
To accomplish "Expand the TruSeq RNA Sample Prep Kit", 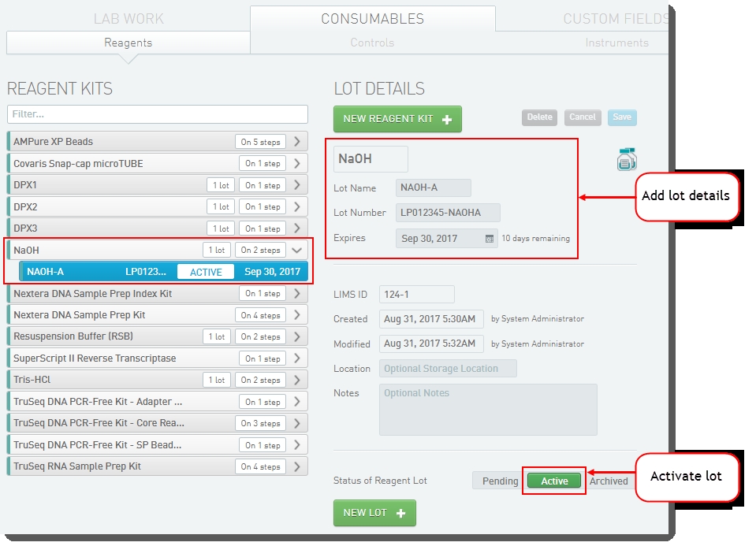I will point(297,466).
